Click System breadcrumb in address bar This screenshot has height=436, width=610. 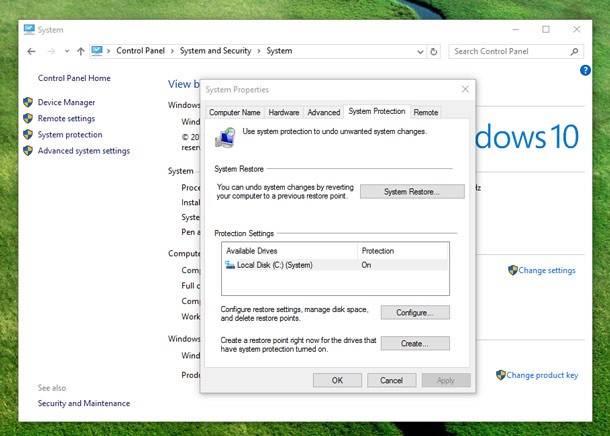pyautogui.click(x=279, y=51)
